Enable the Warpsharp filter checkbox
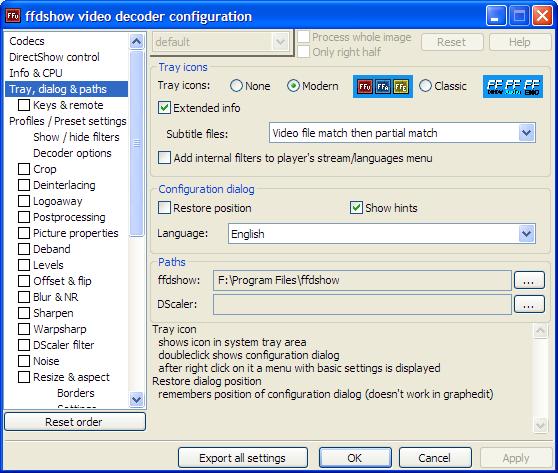 [24, 329]
